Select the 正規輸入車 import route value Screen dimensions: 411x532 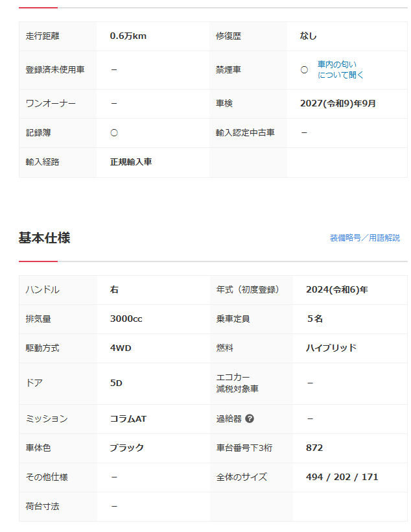pos(131,162)
